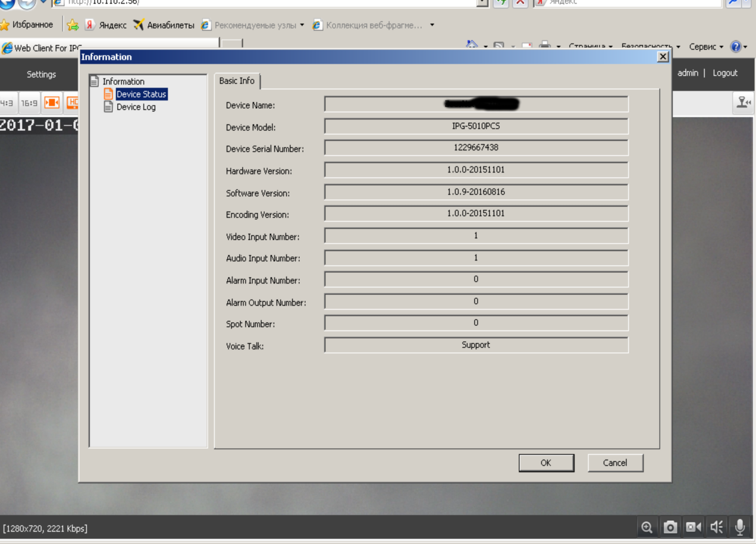
Task: Open the PTZ joystick panel icon
Action: tap(744, 103)
